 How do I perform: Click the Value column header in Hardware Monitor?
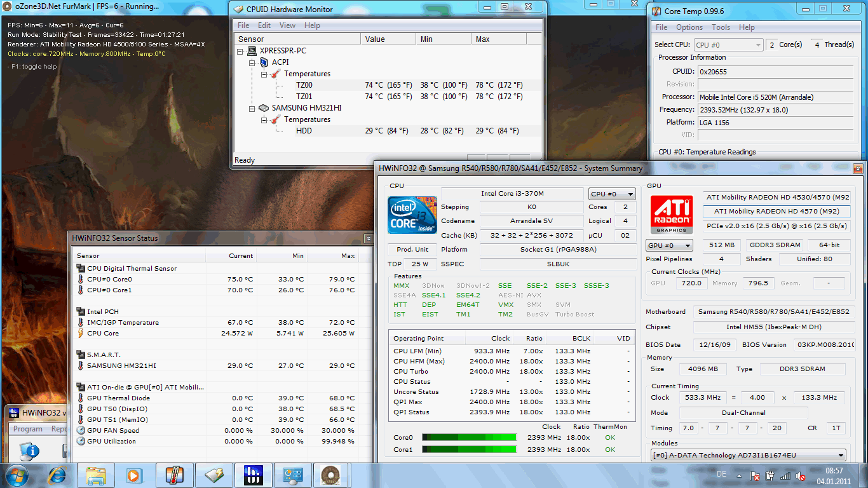(x=389, y=39)
